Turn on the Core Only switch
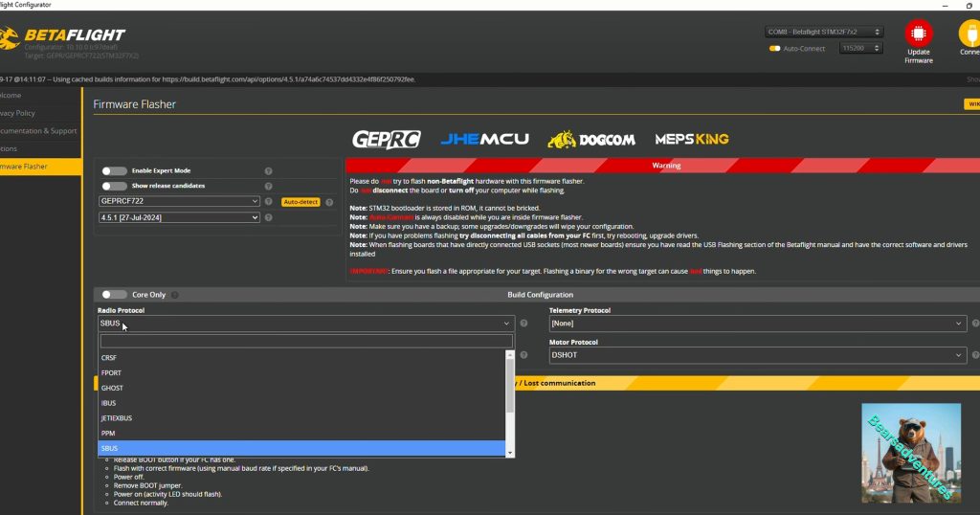The image size is (980, 515). click(114, 295)
